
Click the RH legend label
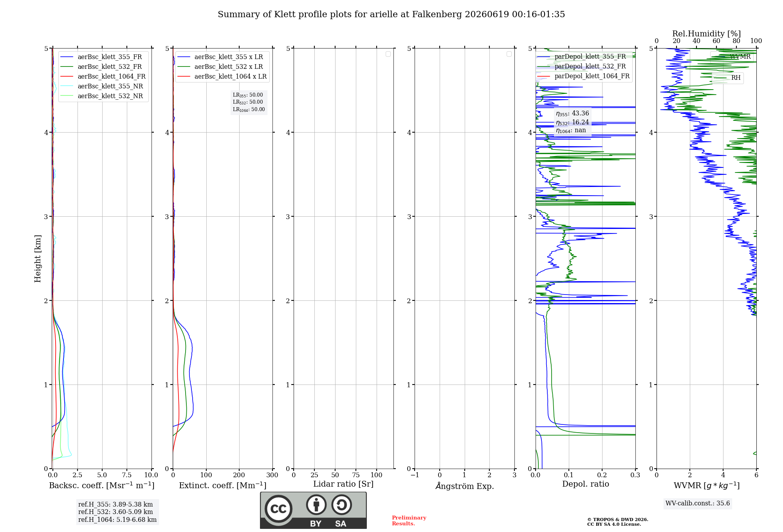[x=736, y=78]
